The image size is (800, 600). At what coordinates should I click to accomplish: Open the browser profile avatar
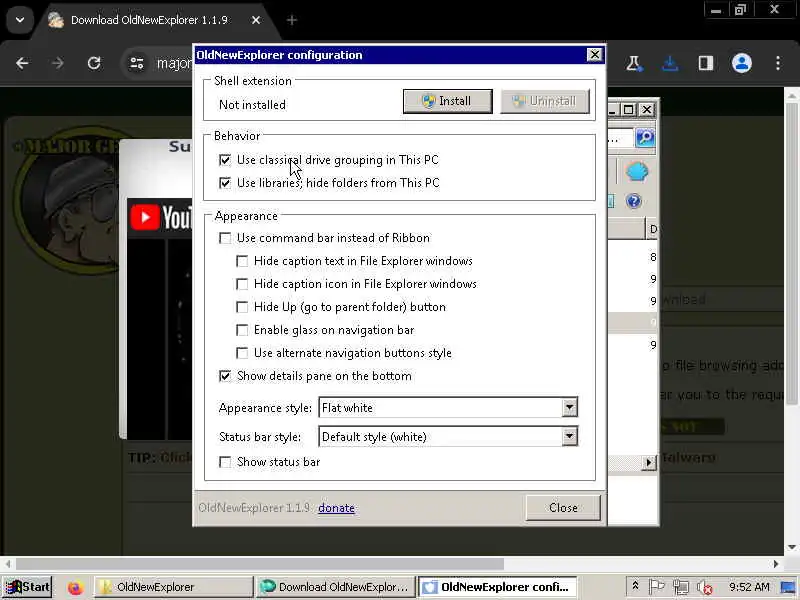point(742,63)
